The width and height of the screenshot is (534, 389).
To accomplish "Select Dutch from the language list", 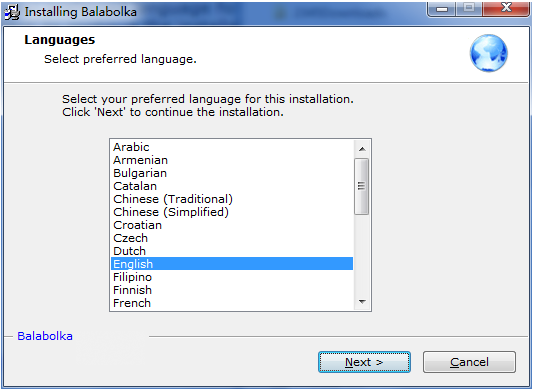I will tap(232, 251).
